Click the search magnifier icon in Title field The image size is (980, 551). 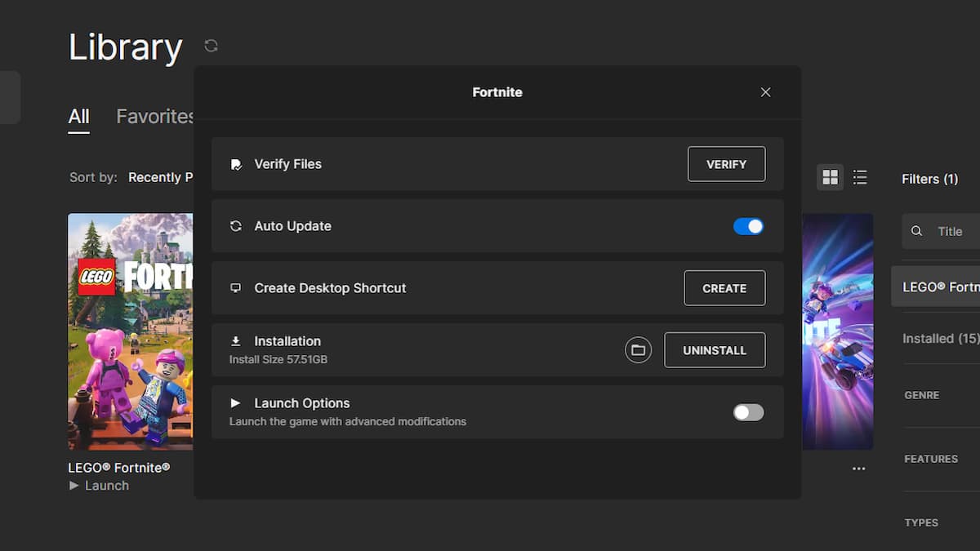[917, 231]
